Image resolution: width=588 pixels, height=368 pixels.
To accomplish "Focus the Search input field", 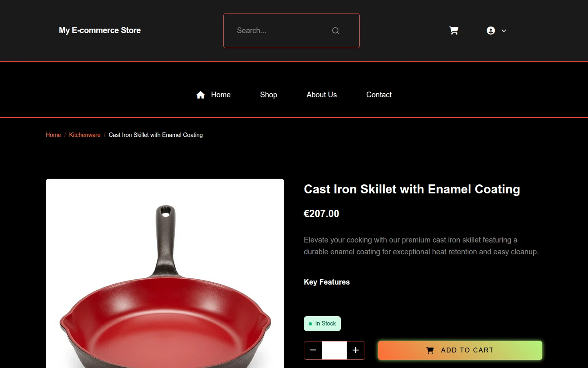I will 292,31.
